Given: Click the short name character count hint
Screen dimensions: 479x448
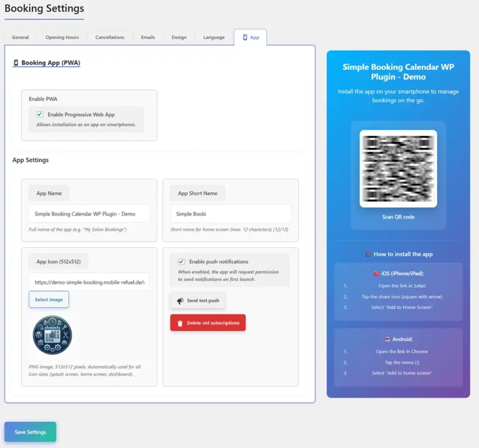Looking at the screenshot, I should tap(229, 229).
